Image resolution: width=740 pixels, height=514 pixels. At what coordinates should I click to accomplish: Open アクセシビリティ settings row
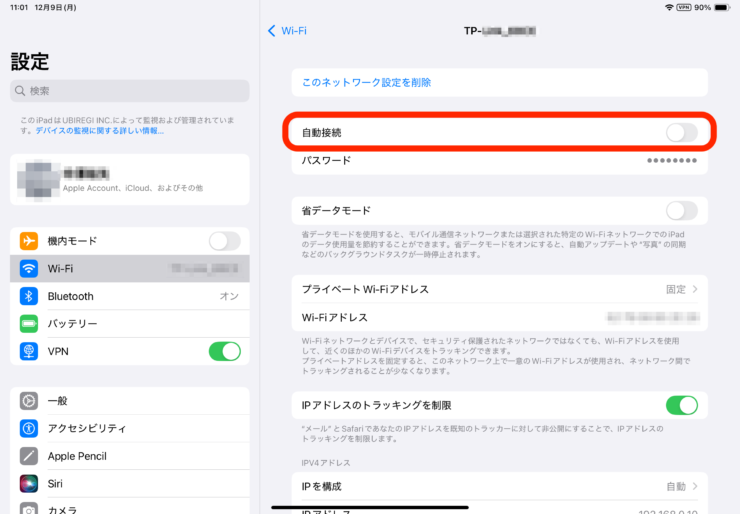pyautogui.click(x=130, y=428)
